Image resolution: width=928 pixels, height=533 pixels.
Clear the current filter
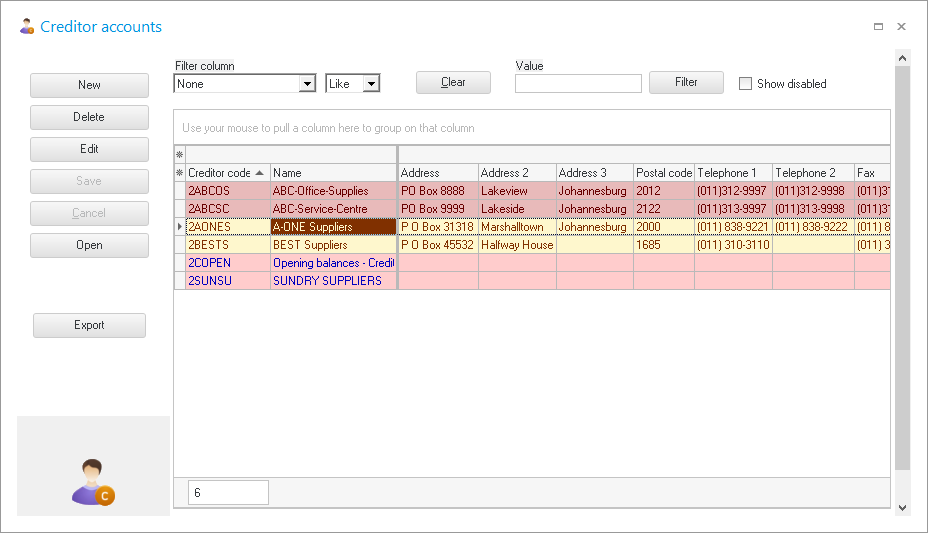tap(453, 82)
